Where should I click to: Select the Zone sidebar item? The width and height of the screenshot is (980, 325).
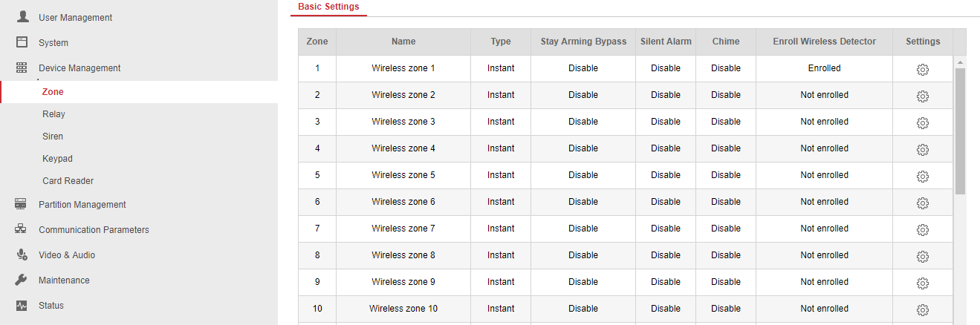53,92
